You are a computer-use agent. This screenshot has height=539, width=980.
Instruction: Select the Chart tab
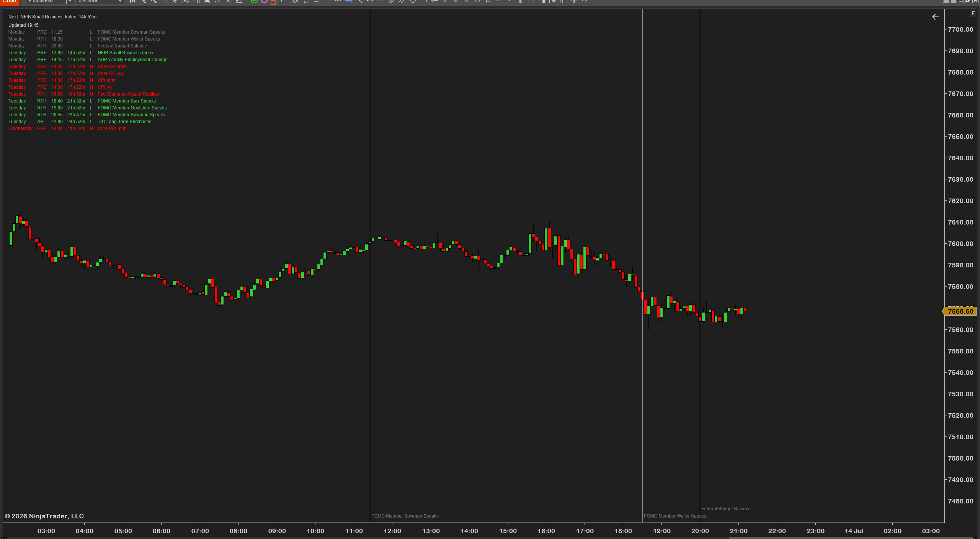(10, 2)
